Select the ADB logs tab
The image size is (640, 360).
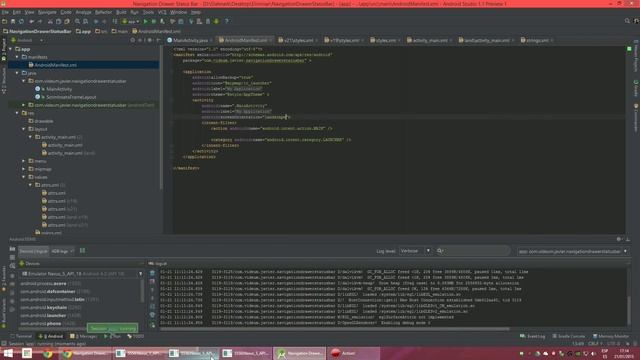(62, 251)
